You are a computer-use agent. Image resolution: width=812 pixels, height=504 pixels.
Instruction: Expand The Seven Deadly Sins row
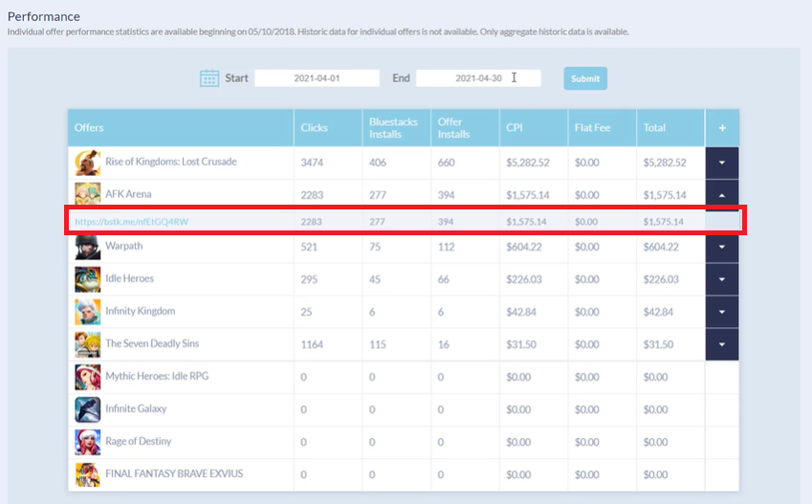point(722,344)
